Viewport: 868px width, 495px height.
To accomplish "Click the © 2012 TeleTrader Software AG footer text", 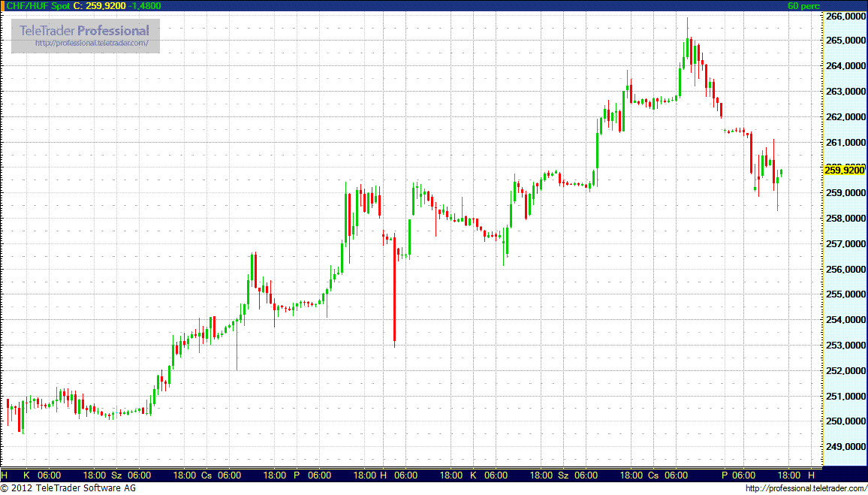I will 68,488.
